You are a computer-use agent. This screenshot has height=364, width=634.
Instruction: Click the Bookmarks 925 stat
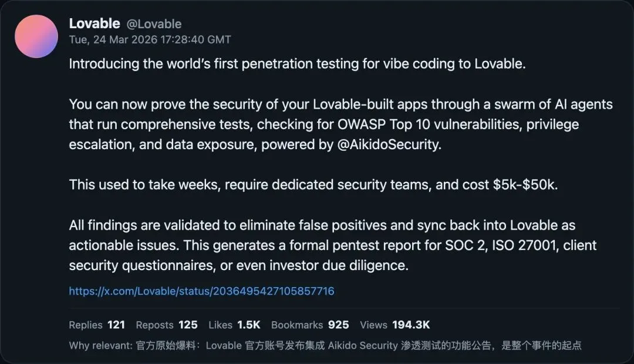(310, 325)
